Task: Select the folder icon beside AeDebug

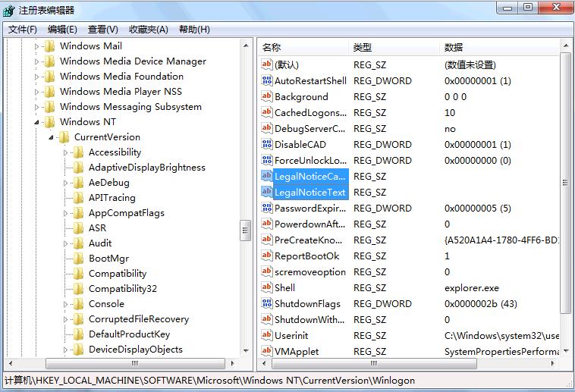Action: tap(78, 183)
